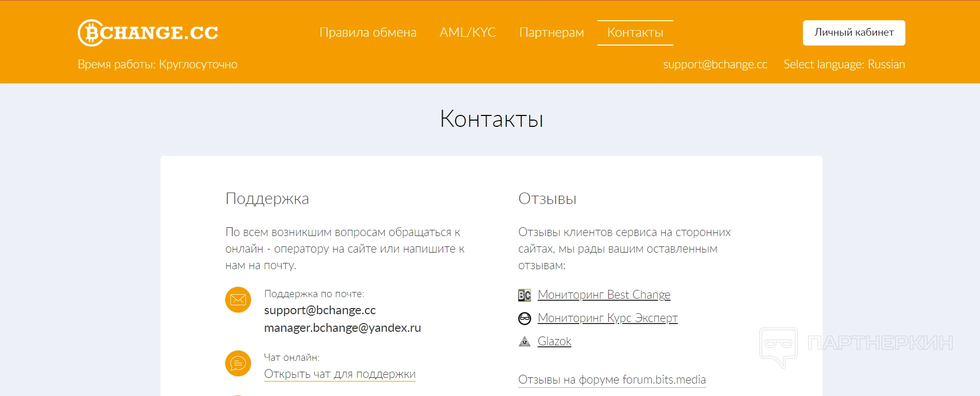
Task: Select the Контакты navigation tab
Action: (635, 33)
